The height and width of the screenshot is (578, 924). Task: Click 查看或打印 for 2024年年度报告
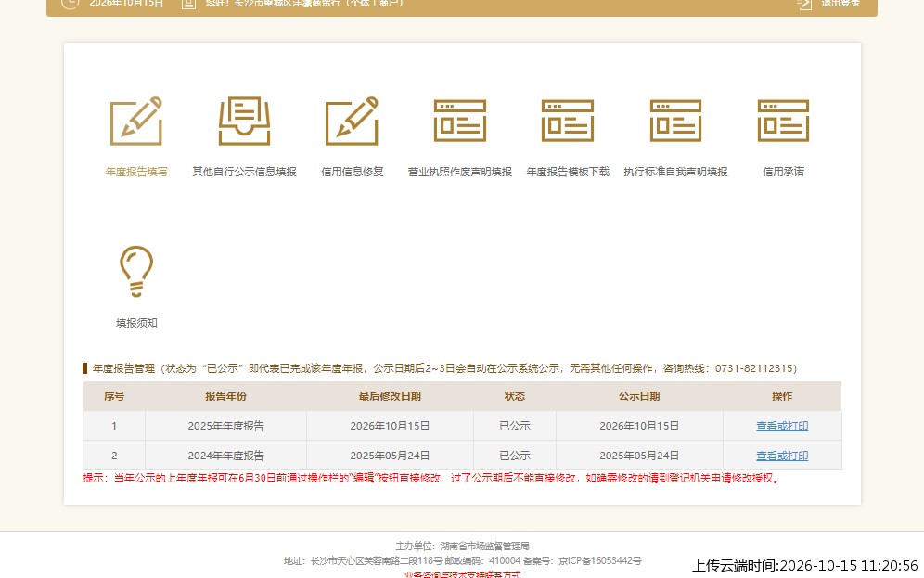[x=782, y=456]
